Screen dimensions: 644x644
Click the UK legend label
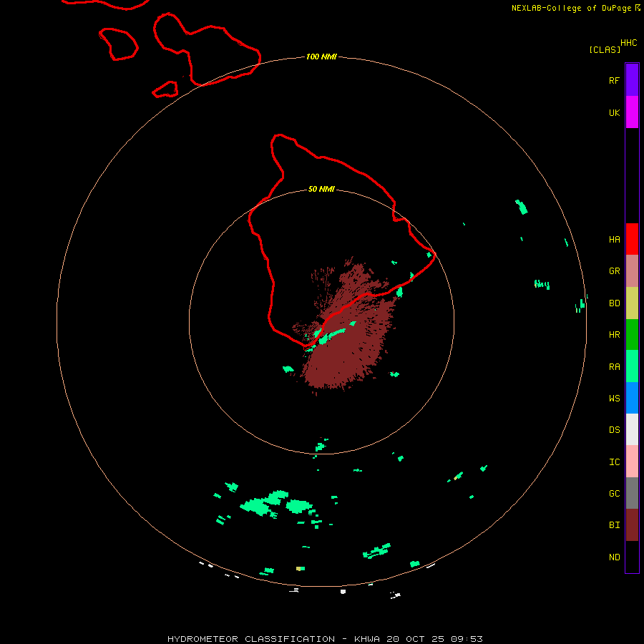(x=614, y=112)
